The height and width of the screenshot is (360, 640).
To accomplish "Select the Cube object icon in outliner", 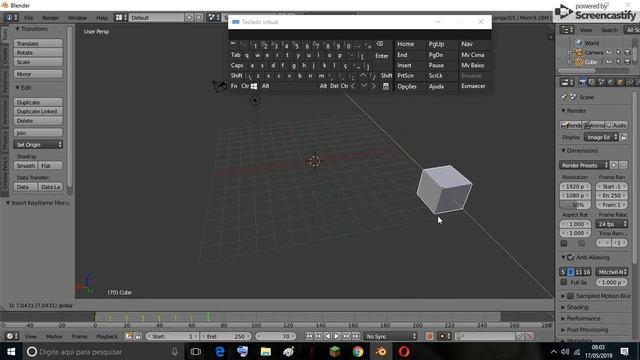I will coord(579,62).
